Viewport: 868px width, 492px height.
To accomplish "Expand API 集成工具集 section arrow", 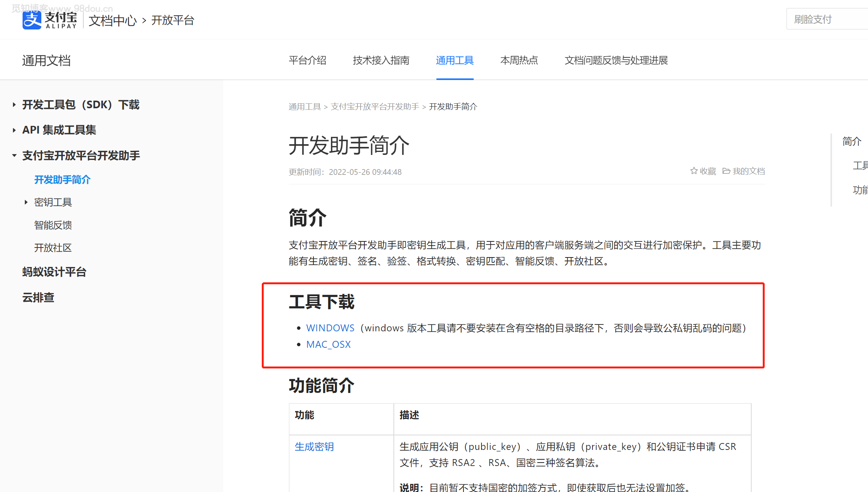I will tap(14, 130).
